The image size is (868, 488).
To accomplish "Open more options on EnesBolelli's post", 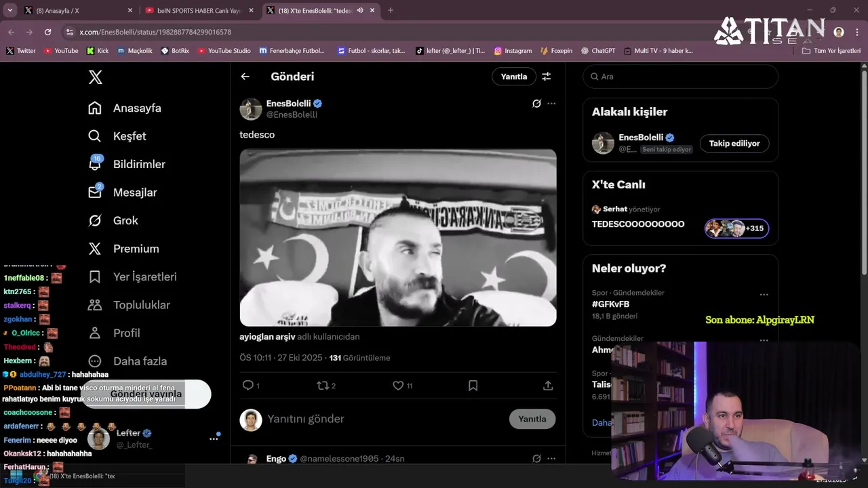I will (551, 104).
